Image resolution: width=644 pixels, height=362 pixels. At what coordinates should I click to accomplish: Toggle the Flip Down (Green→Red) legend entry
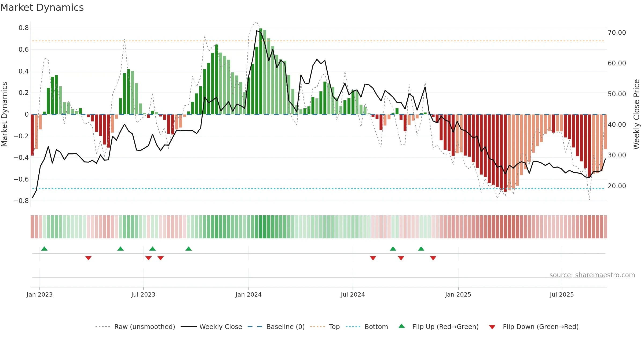[534, 327]
